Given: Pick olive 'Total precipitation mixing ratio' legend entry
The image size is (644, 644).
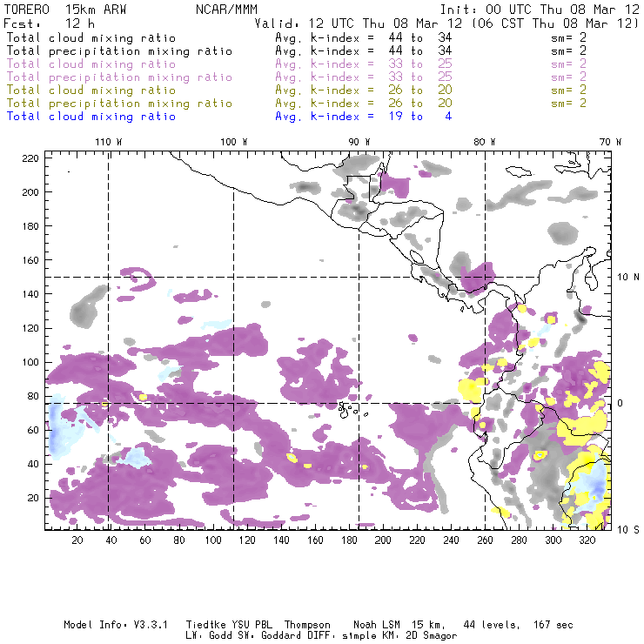Looking at the screenshot, I should point(119,104).
